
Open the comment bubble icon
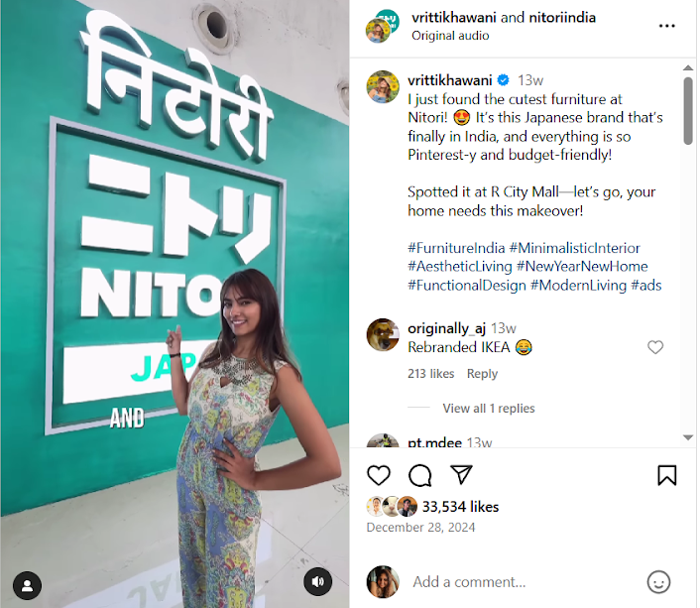click(x=420, y=475)
